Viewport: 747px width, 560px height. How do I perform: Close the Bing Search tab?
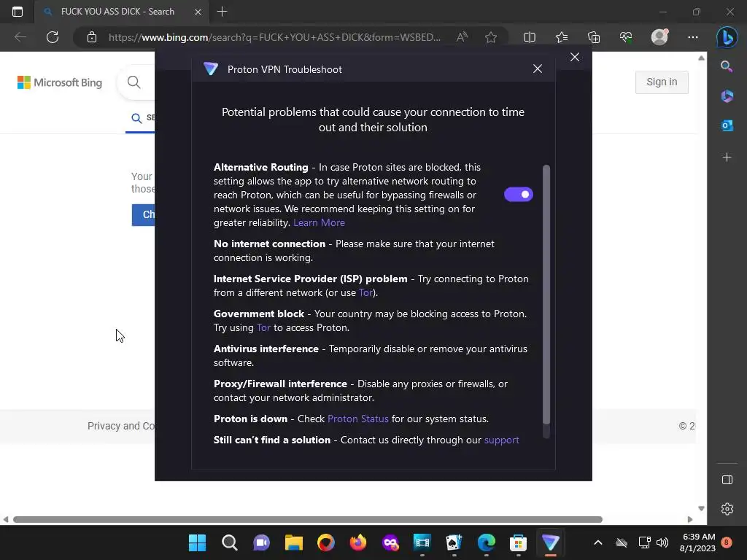coord(198,12)
